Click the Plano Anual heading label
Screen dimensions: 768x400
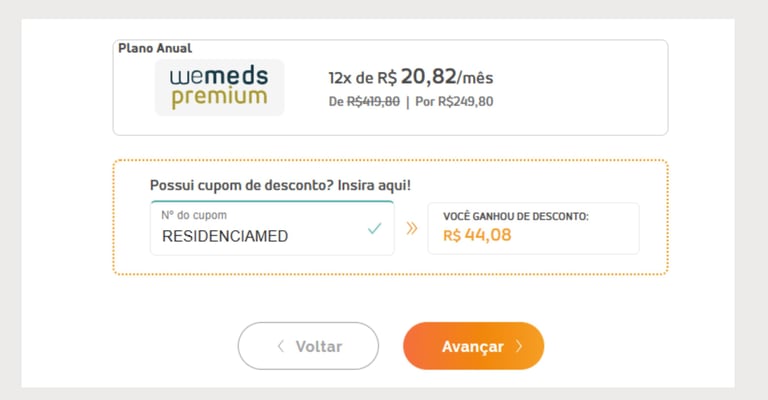(x=155, y=48)
